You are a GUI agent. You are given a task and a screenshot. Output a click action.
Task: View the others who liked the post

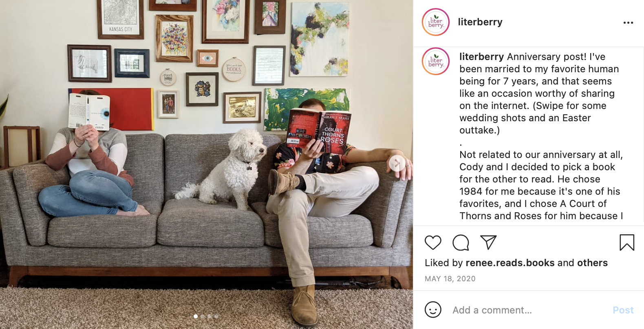tap(592, 263)
